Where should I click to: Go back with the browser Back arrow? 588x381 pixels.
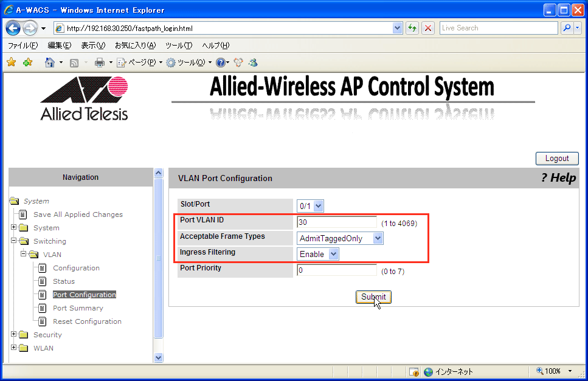pos(13,28)
